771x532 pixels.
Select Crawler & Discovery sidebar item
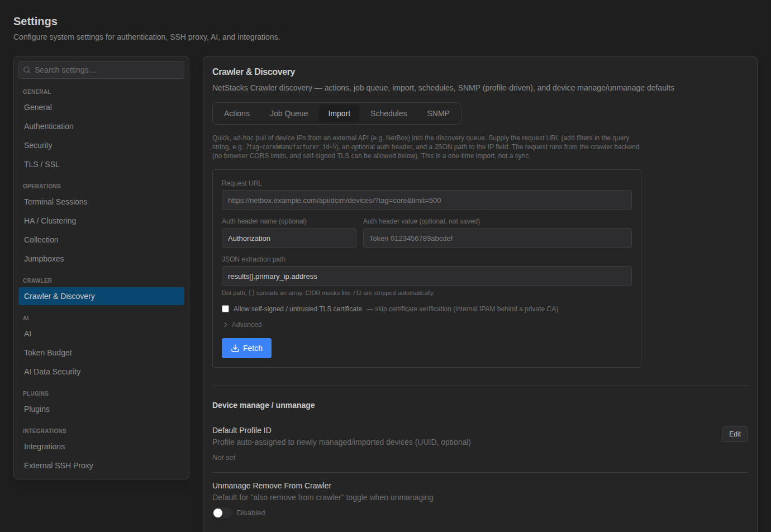point(101,296)
